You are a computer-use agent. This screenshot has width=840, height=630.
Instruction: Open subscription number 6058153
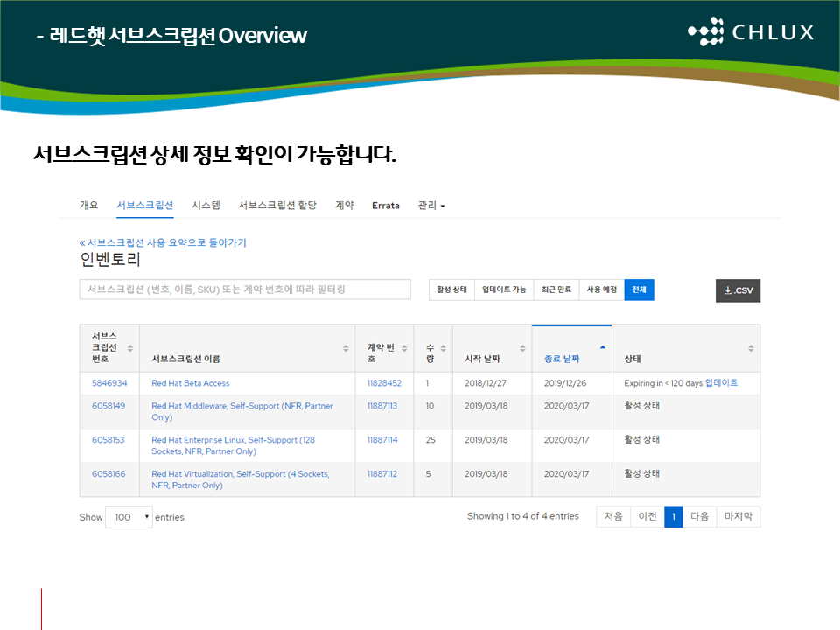click(108, 440)
